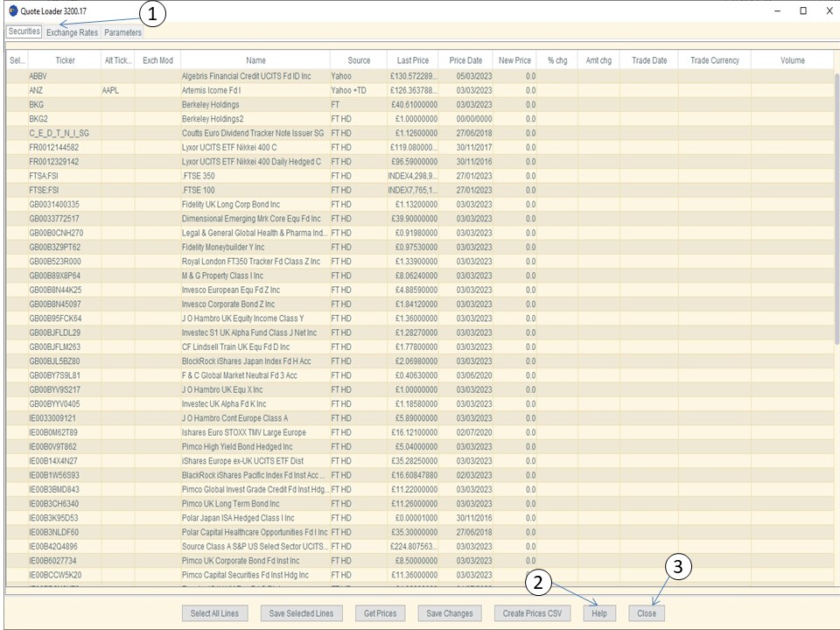Toggle the select cell of the FR0012144582 row

pyautogui.click(x=17, y=147)
